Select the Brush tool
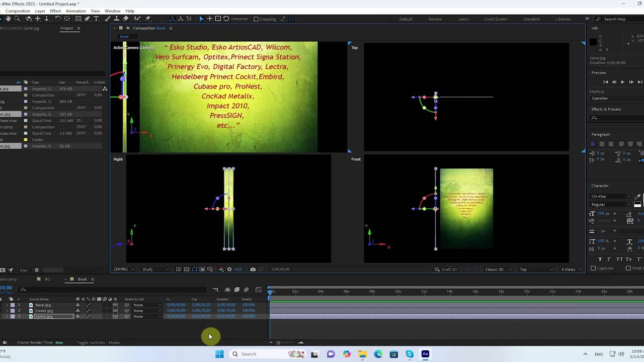This screenshot has height=362, width=644. click(x=107, y=19)
